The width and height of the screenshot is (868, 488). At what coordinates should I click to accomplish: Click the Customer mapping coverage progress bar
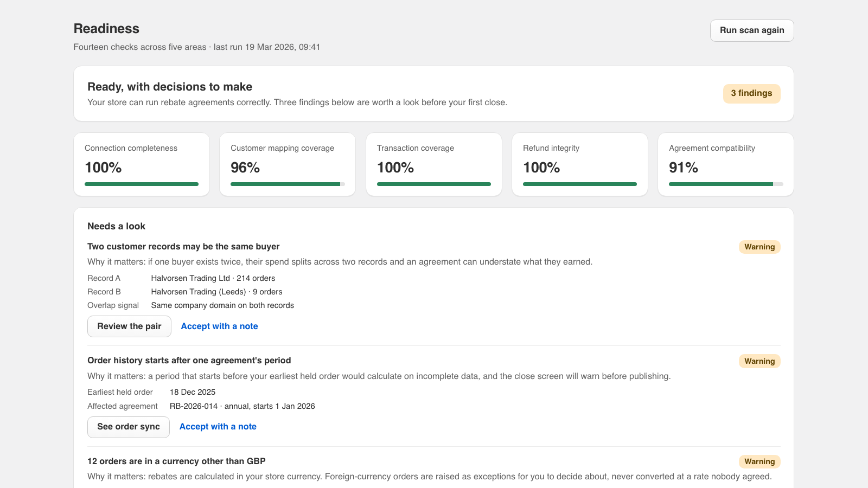pos(288,184)
